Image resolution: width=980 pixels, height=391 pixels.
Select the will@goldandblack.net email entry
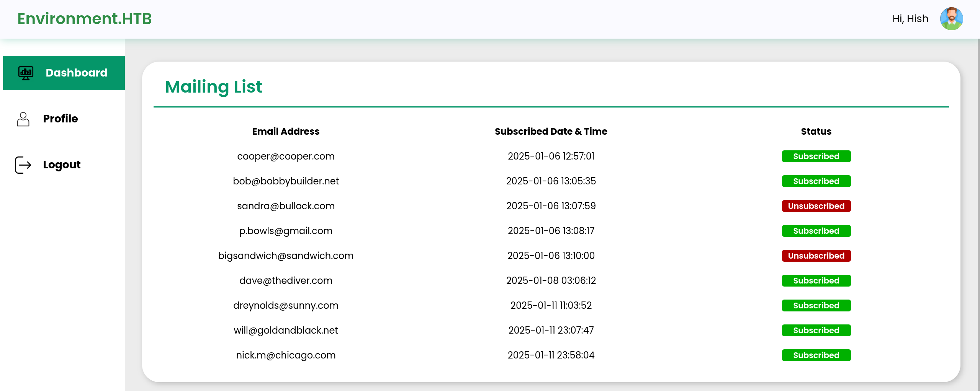point(286,330)
